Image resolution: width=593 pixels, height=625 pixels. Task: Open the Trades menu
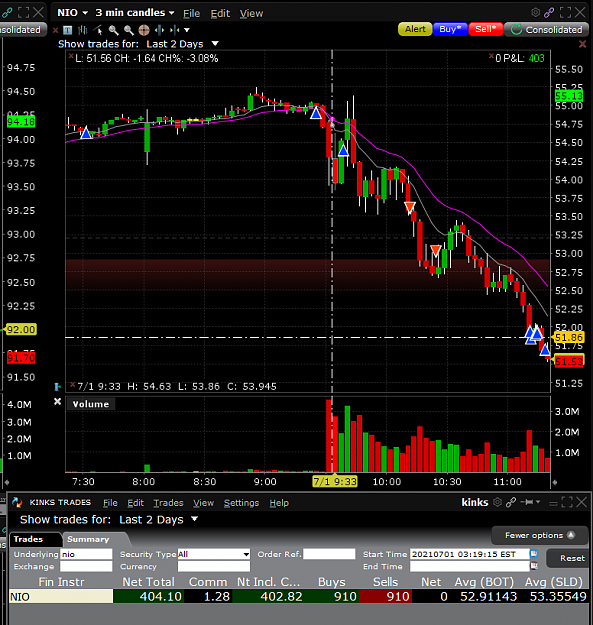tap(168, 503)
